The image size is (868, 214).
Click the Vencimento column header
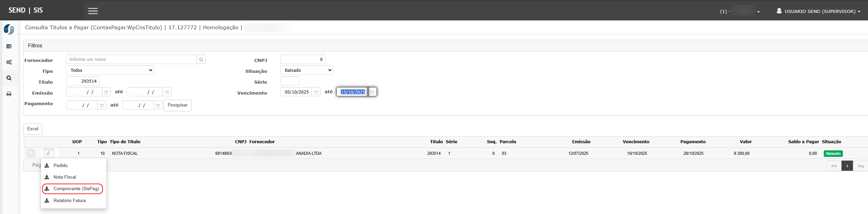click(x=636, y=142)
